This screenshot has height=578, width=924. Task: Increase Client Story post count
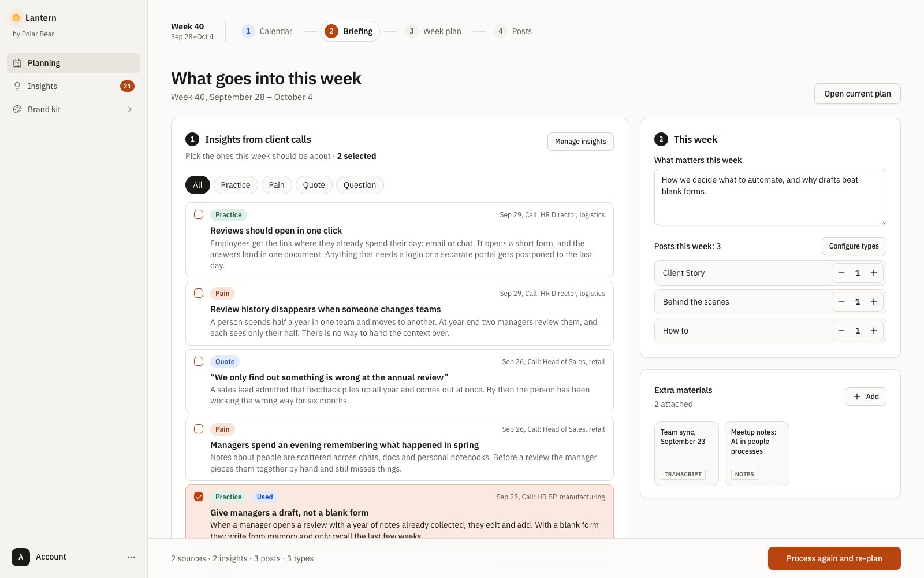pos(874,273)
